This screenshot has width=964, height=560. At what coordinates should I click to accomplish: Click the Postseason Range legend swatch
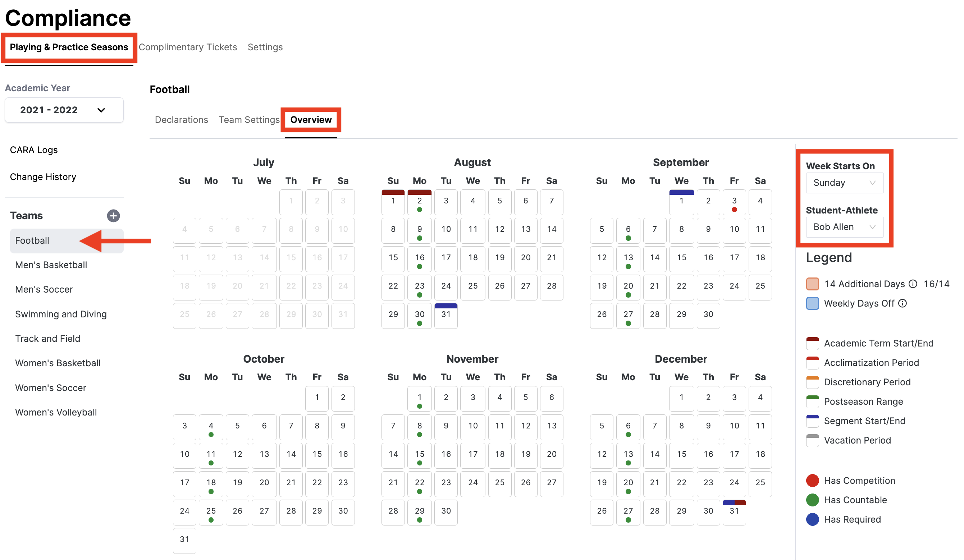coord(812,401)
